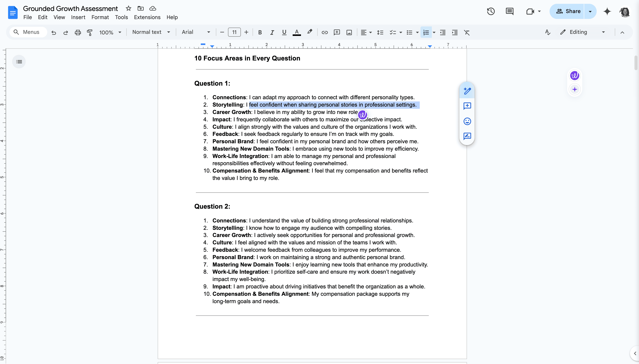Screen dimensions: 639x364
Task: Activate the paint format tool
Action: coord(89,32)
